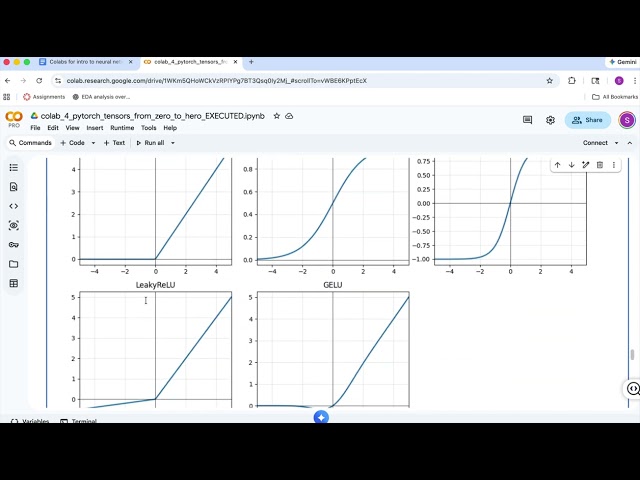Go back with browser back arrow
640x480 pixels.
coord(8,81)
